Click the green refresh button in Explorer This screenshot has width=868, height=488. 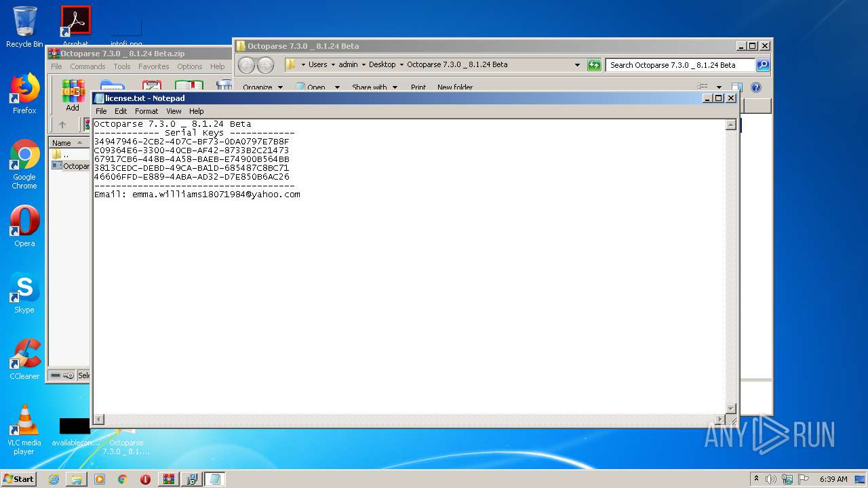point(594,65)
